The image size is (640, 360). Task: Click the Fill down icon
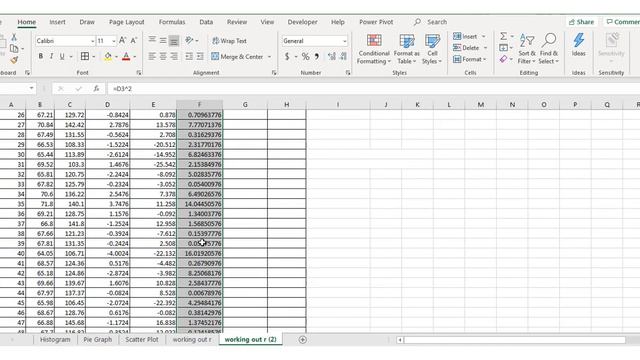(x=504, y=48)
